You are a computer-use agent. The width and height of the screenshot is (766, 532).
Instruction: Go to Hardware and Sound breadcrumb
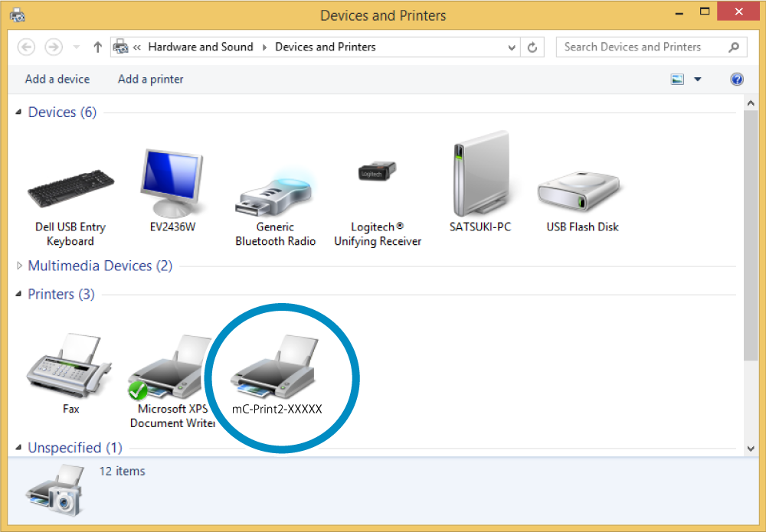(200, 47)
